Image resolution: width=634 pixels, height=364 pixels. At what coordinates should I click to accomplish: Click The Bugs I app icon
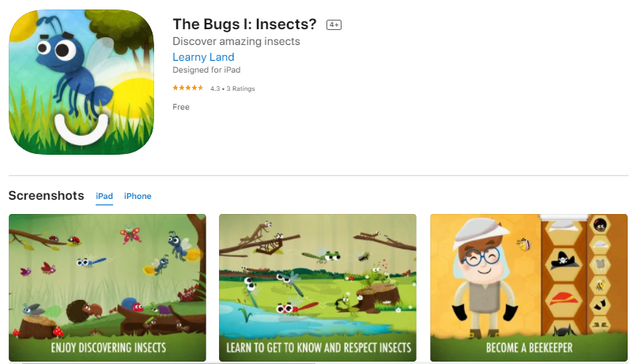point(81,82)
